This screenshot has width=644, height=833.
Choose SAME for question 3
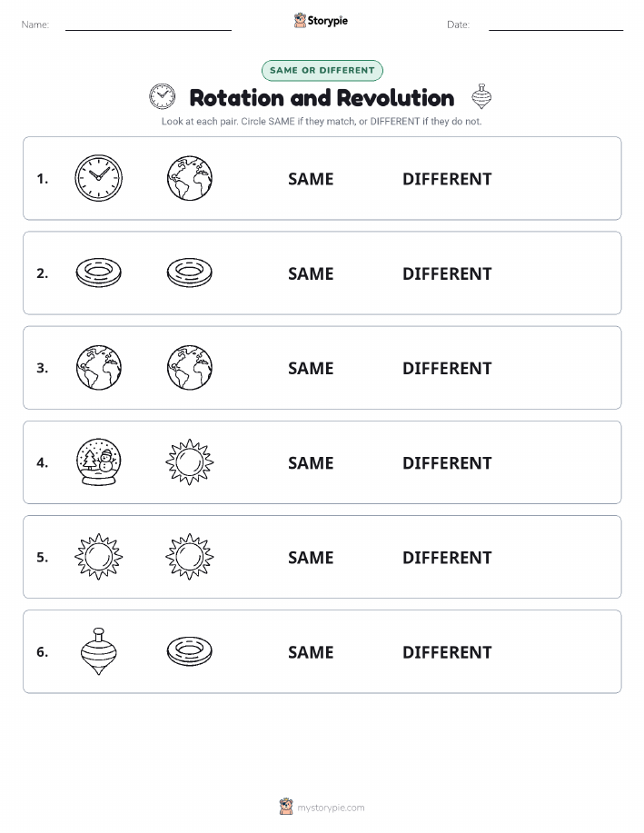pos(311,368)
